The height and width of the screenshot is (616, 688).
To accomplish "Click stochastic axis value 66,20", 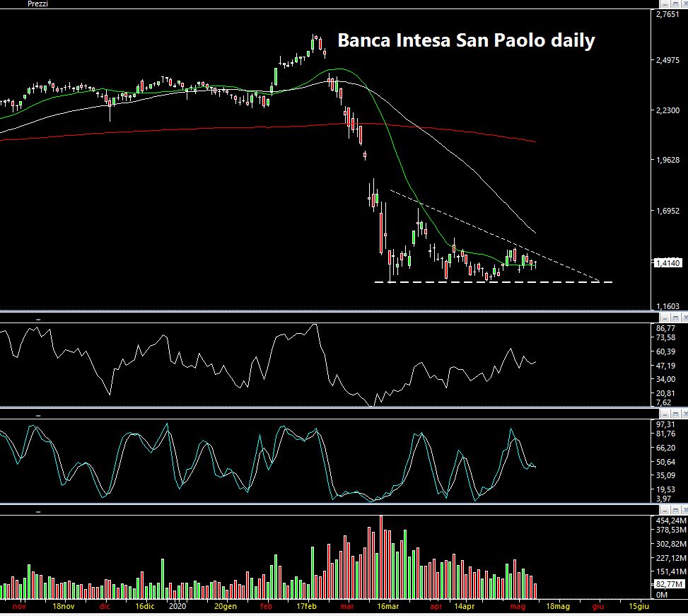I will 665,448.
